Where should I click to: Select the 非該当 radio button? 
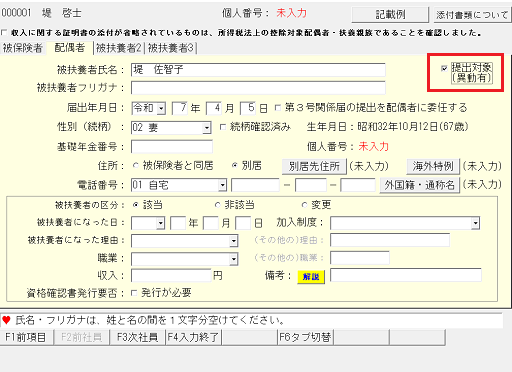[218, 205]
